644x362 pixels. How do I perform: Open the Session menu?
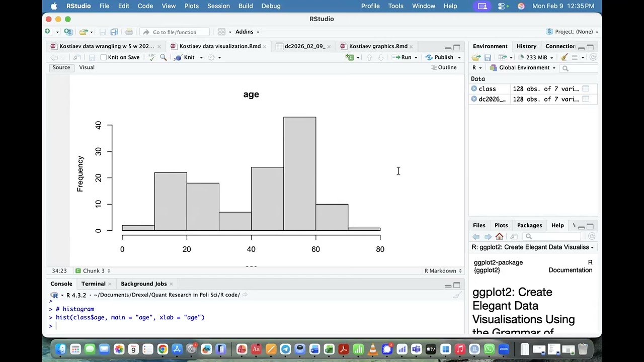pos(218,6)
